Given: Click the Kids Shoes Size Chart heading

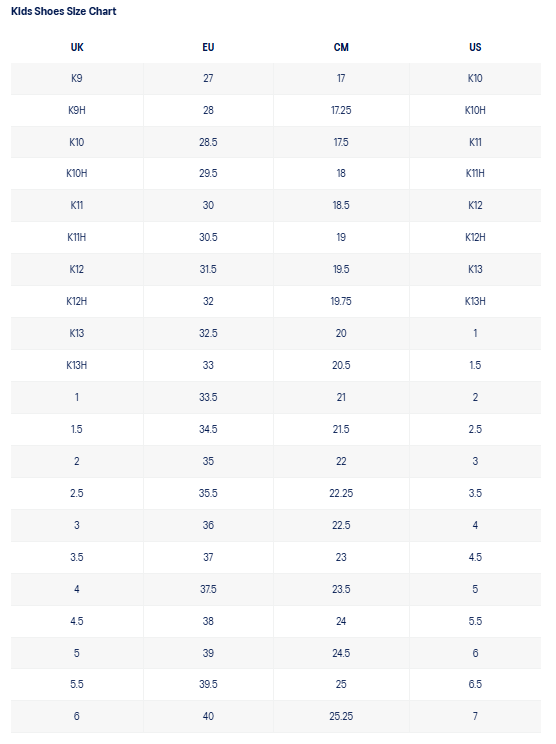Looking at the screenshot, I should 64,11.
